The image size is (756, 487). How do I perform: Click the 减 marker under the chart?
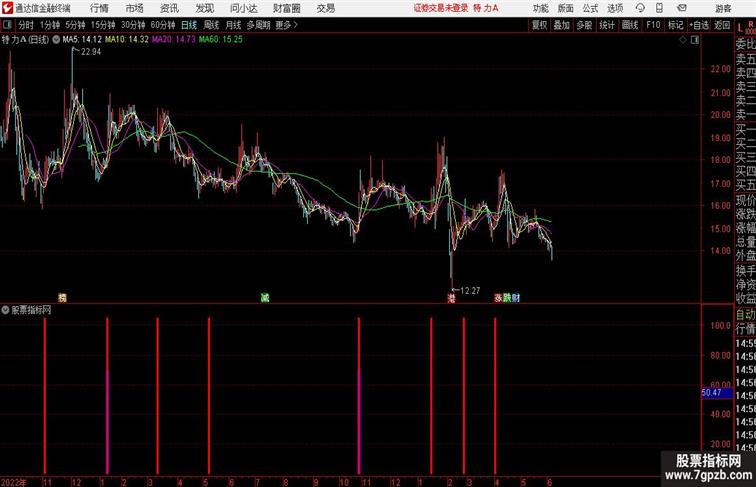(x=265, y=298)
